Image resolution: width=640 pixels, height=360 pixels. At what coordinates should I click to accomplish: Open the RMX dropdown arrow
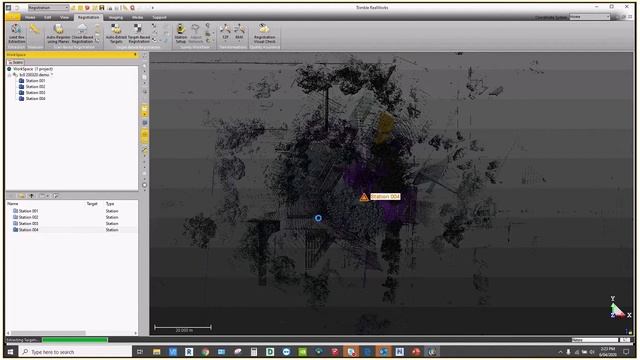point(239,41)
